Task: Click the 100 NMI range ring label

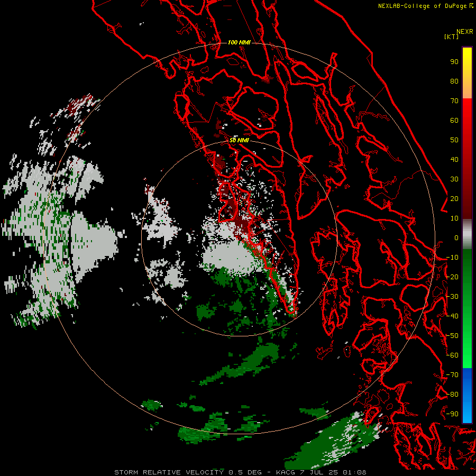Action: [x=239, y=42]
